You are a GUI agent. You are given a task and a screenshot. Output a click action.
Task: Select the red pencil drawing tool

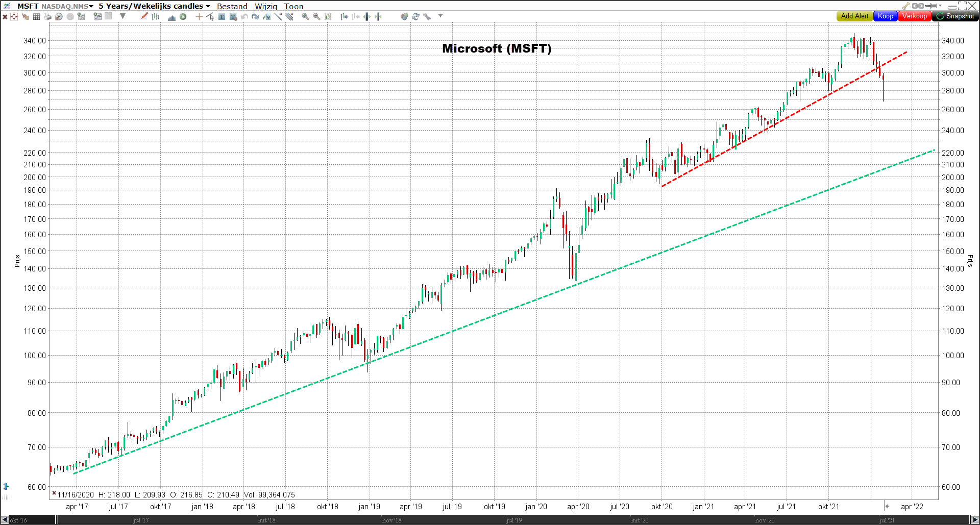tap(144, 16)
